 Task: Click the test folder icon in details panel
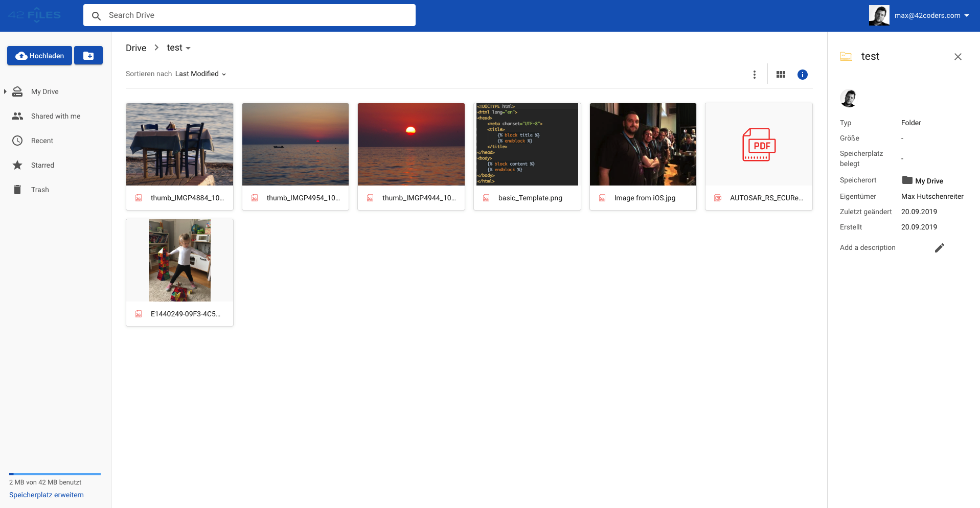point(846,57)
